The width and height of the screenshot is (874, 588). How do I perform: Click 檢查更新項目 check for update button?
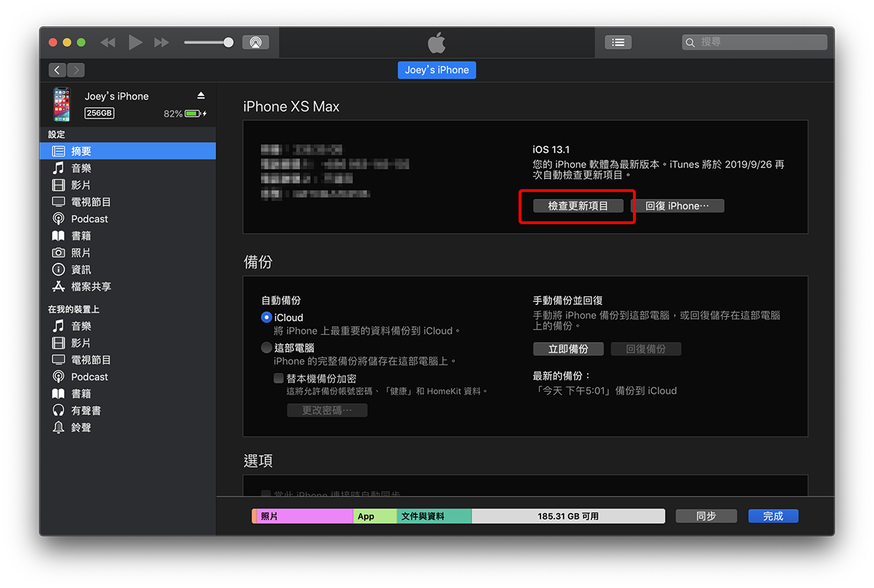578,206
